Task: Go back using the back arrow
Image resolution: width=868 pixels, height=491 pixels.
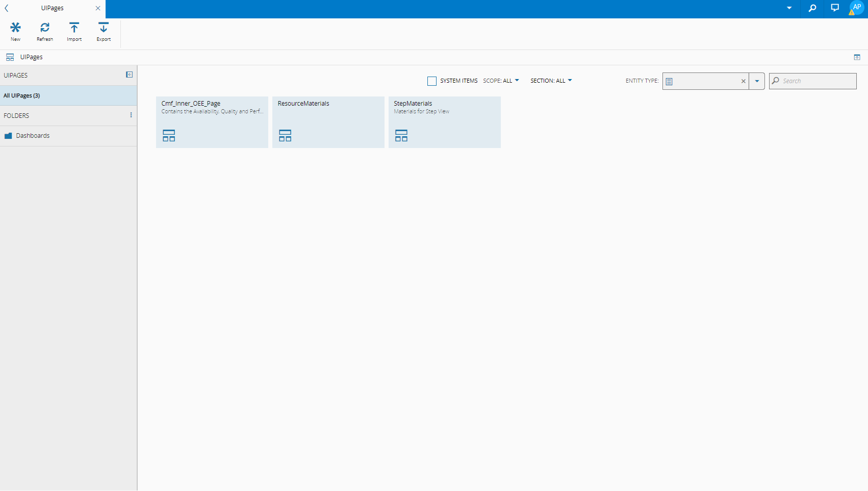Action: [x=7, y=8]
